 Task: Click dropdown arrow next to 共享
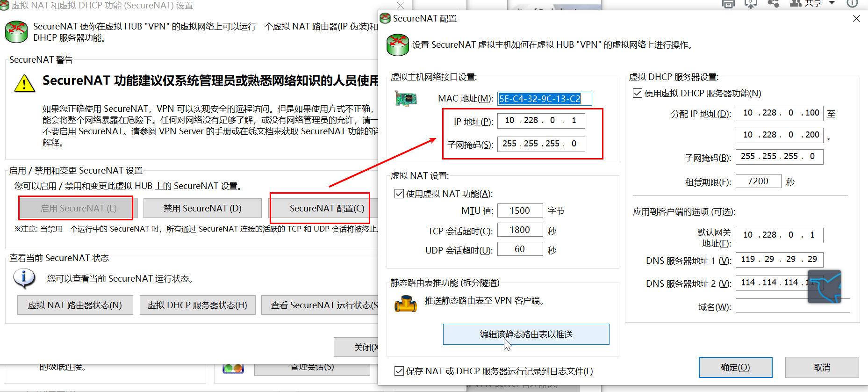(x=832, y=3)
